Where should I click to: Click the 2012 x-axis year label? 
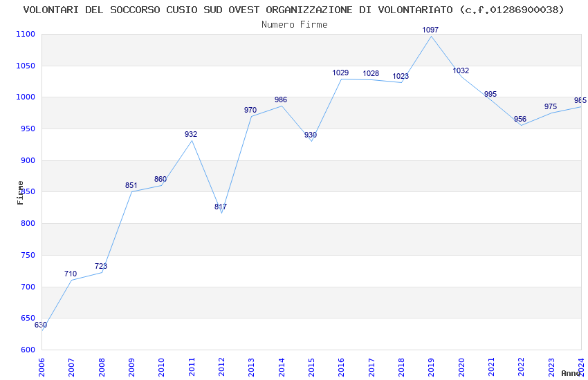[x=221, y=368]
